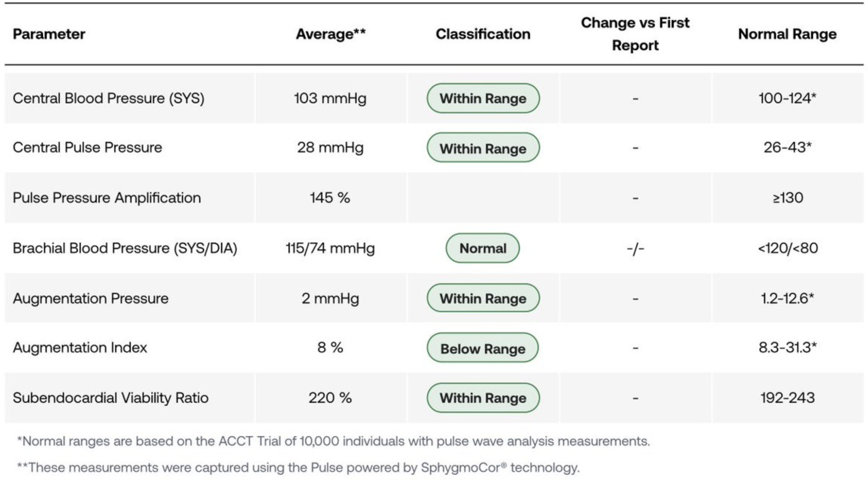This screenshot has height=480, width=868.
Task: Click Within Range badge for Augmentation Pressure
Action: (x=483, y=298)
